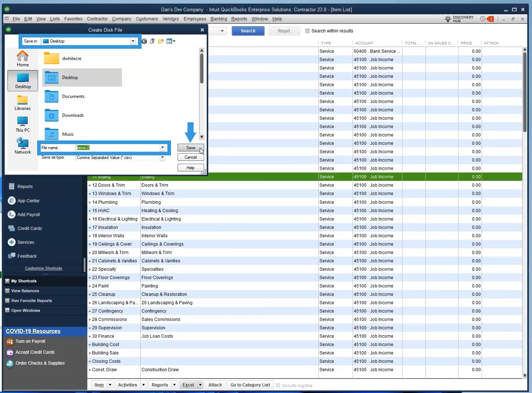
Task: Open the Excel dropdown arrow
Action: (200, 385)
